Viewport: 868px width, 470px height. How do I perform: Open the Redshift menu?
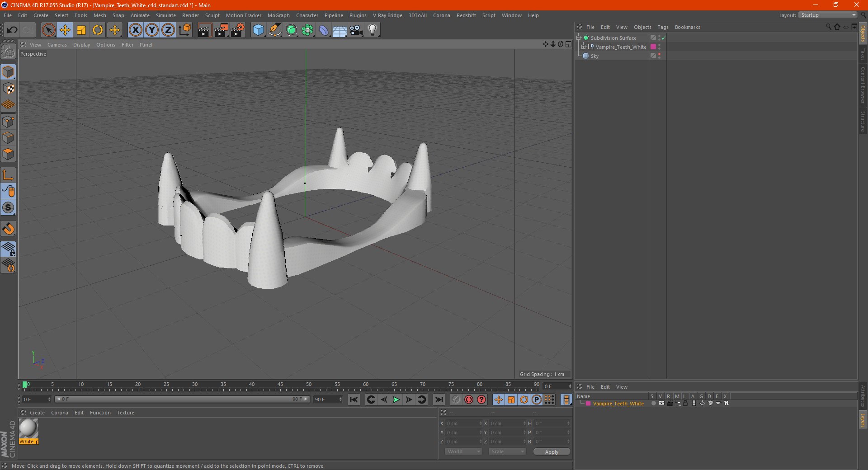pyautogui.click(x=466, y=15)
